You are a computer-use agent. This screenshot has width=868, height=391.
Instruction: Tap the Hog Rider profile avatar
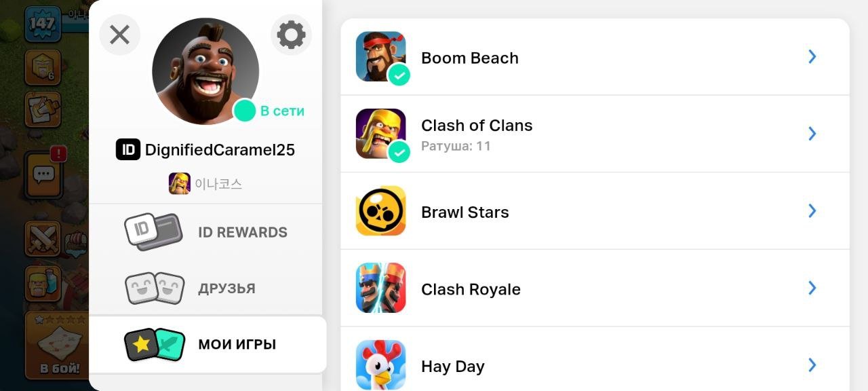coord(205,71)
